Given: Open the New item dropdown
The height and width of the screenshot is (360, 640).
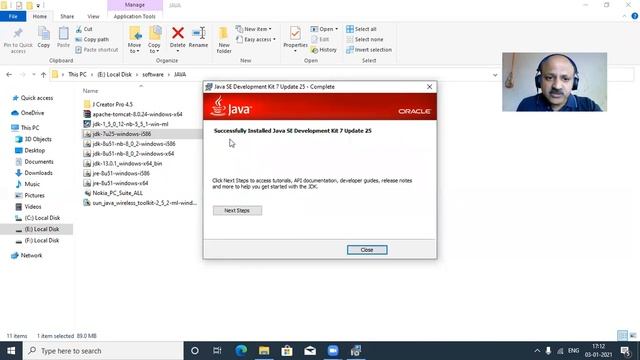Looking at the screenshot, I should [x=253, y=29].
